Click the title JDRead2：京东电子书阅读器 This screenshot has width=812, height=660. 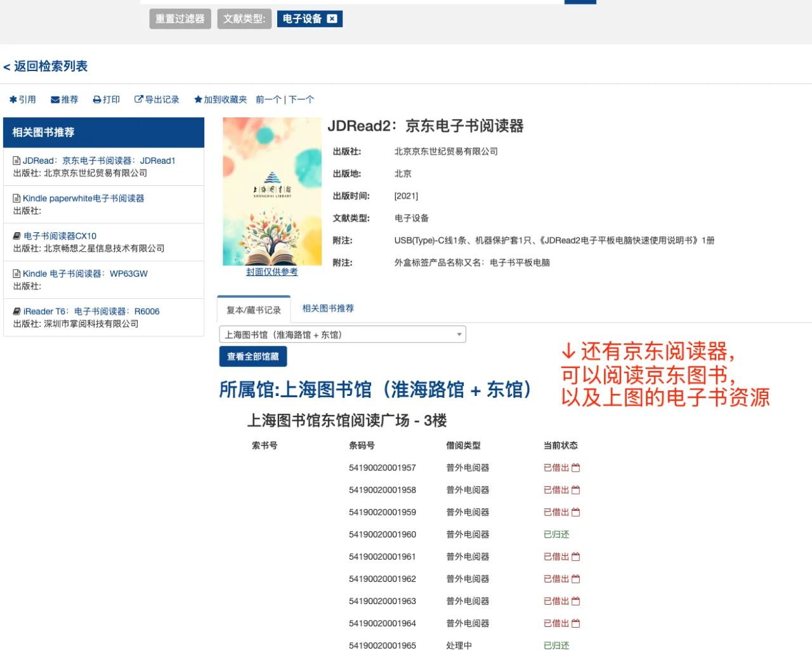[426, 126]
